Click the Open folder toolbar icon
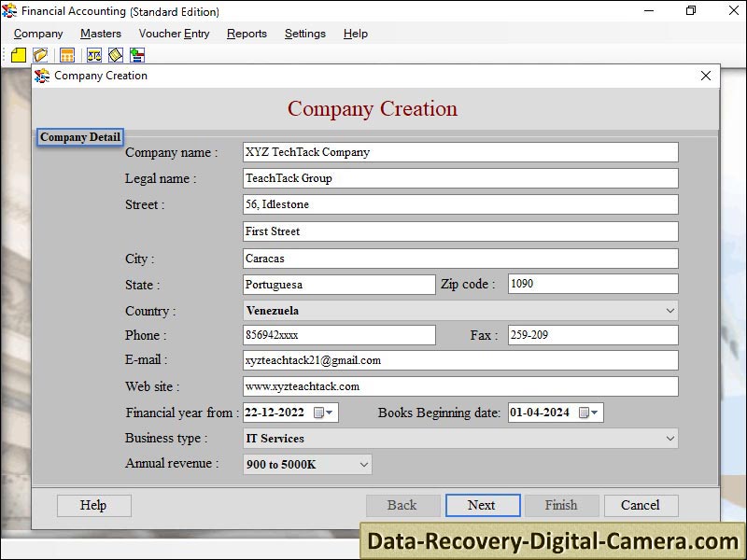 39,55
